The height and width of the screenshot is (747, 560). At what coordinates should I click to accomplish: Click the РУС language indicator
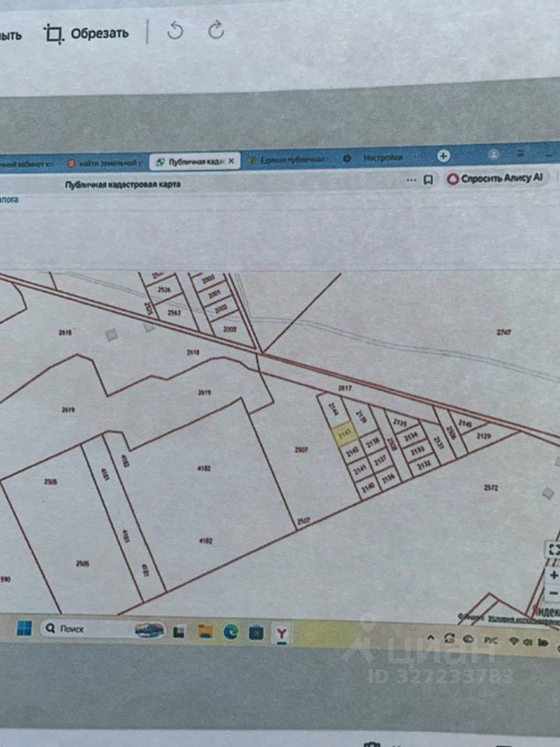(x=490, y=640)
